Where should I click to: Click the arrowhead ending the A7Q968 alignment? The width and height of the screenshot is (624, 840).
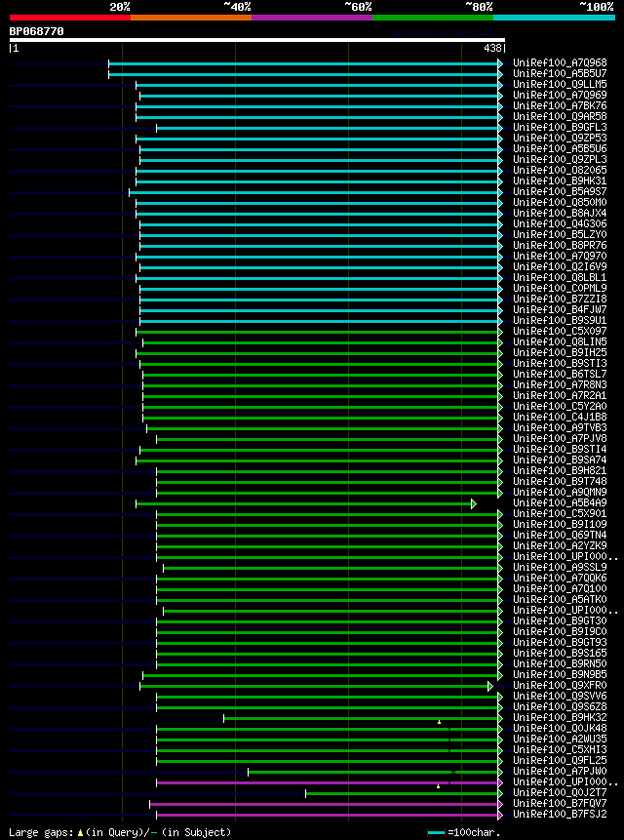pyautogui.click(x=500, y=63)
